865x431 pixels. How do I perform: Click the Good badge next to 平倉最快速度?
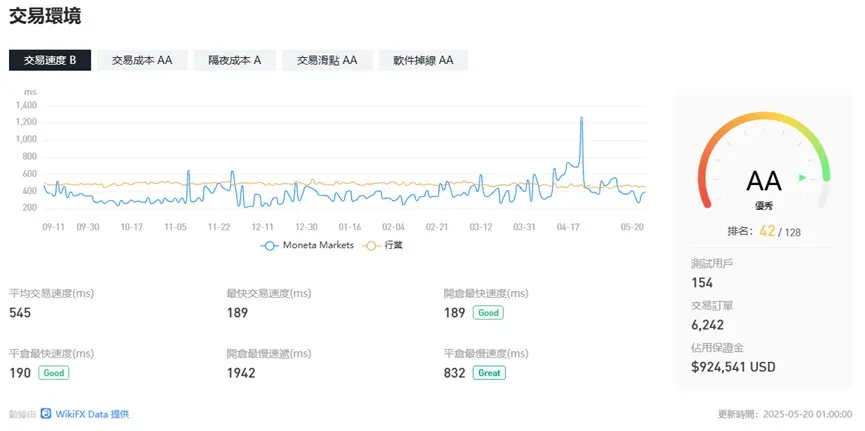click(54, 373)
